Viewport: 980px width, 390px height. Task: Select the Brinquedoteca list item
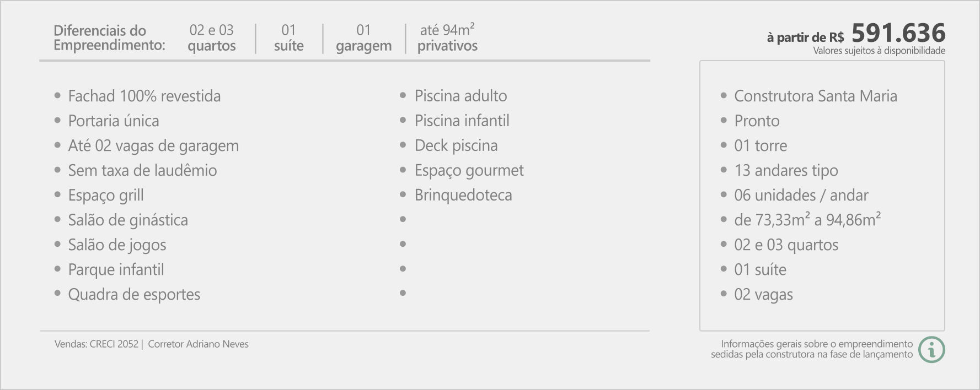point(463,195)
